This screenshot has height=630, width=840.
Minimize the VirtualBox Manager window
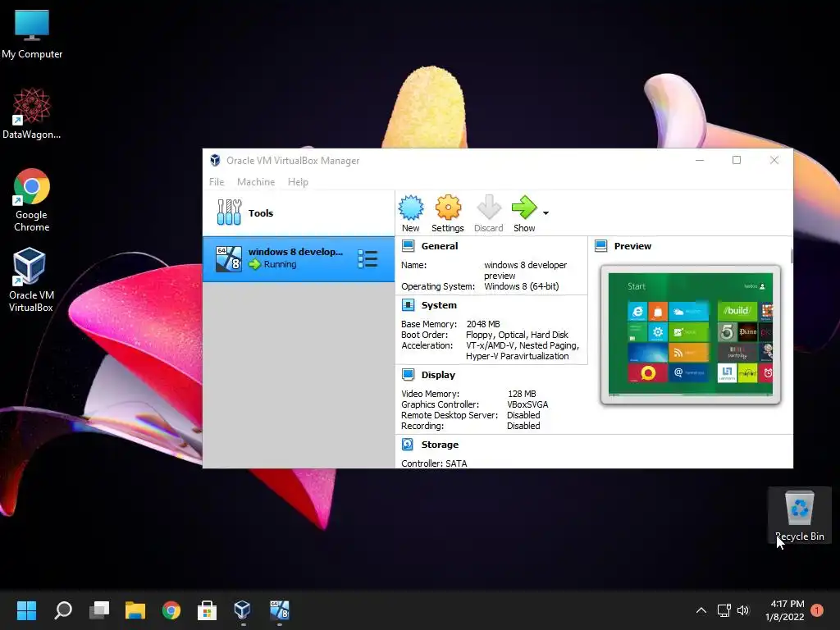click(x=700, y=160)
